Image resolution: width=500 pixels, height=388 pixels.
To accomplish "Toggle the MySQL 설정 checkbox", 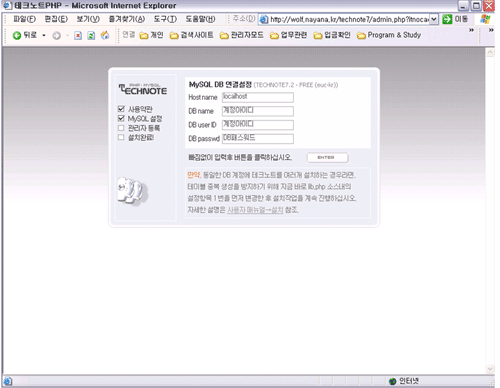I will click(121, 118).
